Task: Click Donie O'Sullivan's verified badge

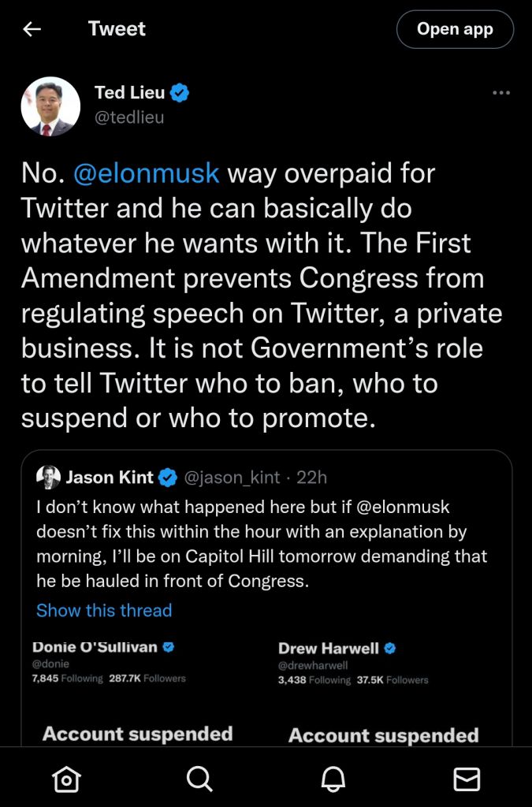Action: click(x=168, y=647)
